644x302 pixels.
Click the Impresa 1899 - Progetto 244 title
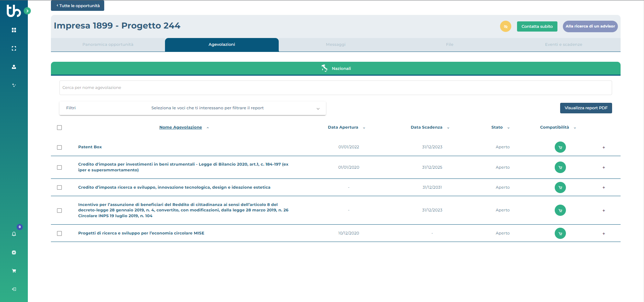pyautogui.click(x=117, y=26)
